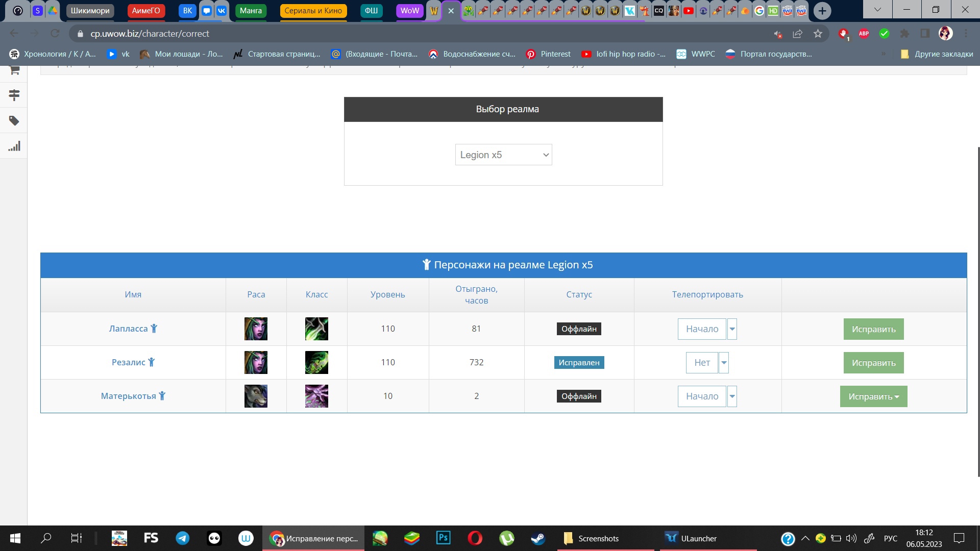Switch to the Манга tab group
Image resolution: width=980 pixels, height=551 pixels.
tap(251, 11)
